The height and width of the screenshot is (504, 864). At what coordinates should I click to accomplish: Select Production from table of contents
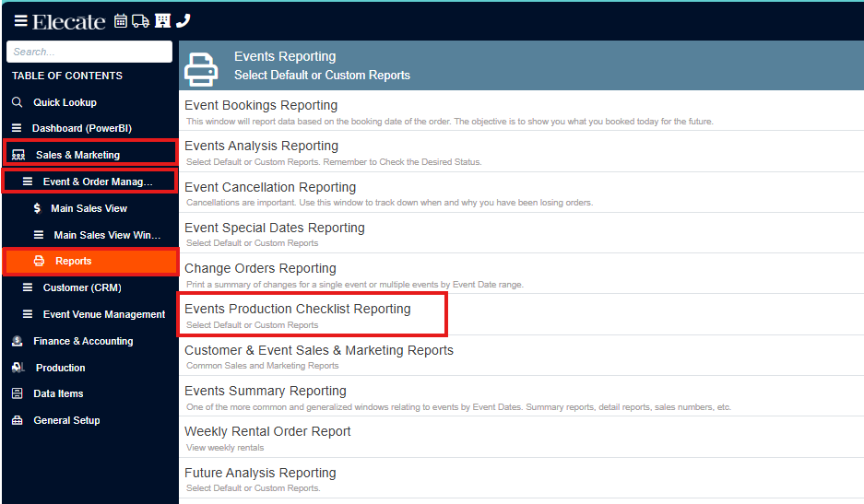[90, 368]
